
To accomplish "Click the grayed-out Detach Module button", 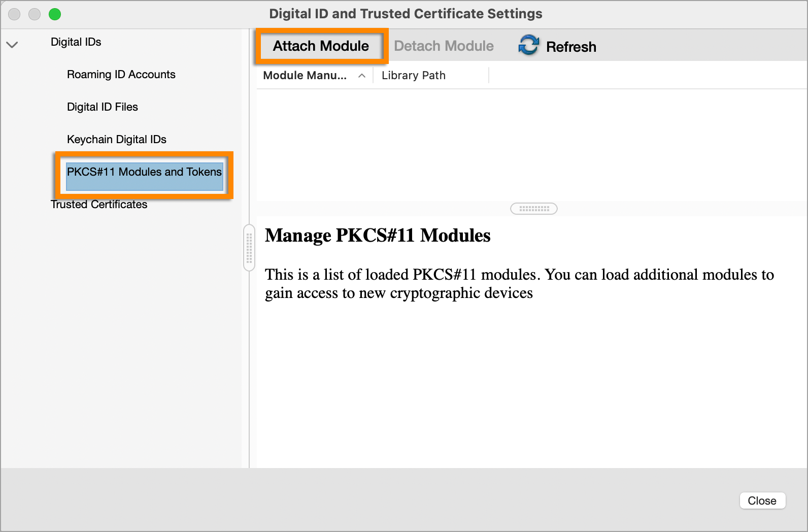I will pos(444,46).
